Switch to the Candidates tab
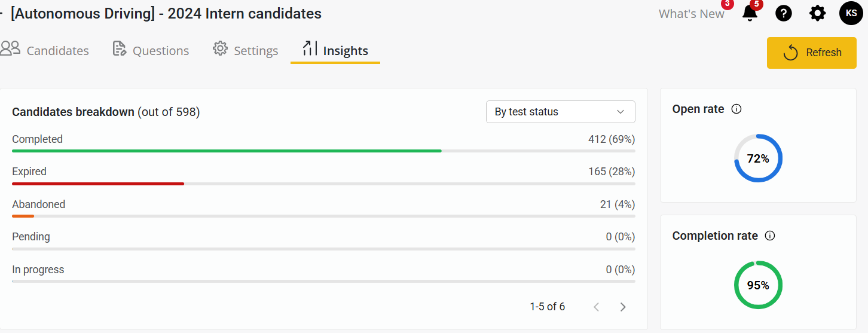Screen dimensions: 868x333 (x=57, y=51)
